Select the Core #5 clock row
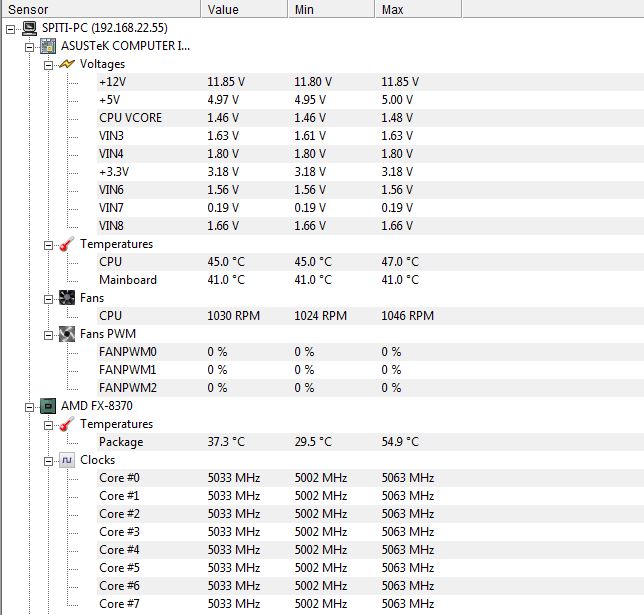 pyautogui.click(x=370, y=568)
